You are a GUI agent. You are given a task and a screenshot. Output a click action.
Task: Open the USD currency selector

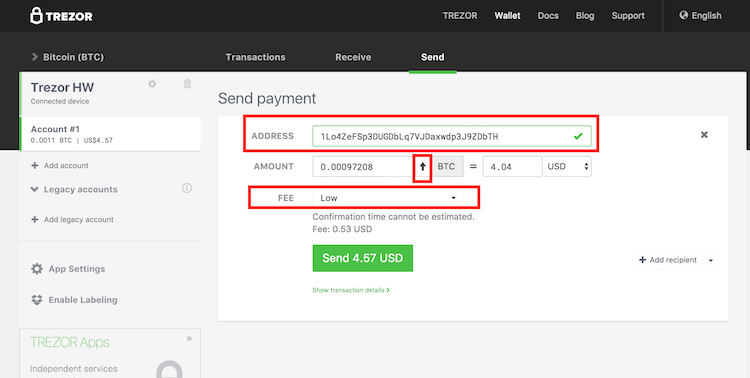567,167
